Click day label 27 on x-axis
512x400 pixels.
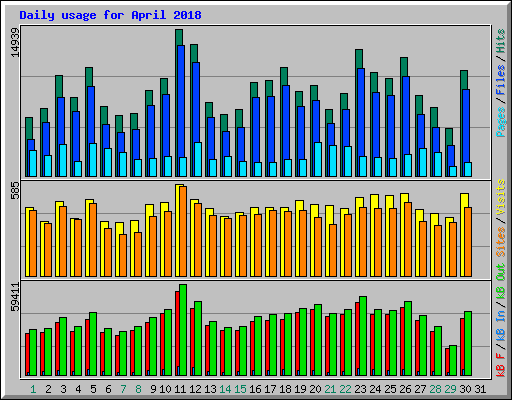[x=420, y=389]
